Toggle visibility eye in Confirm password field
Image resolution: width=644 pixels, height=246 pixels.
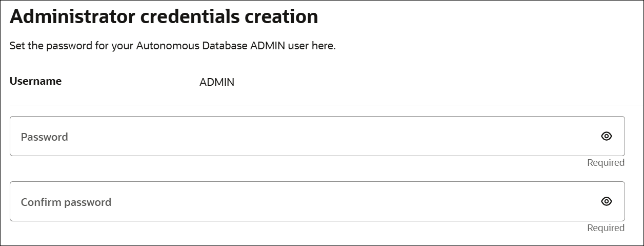(607, 201)
